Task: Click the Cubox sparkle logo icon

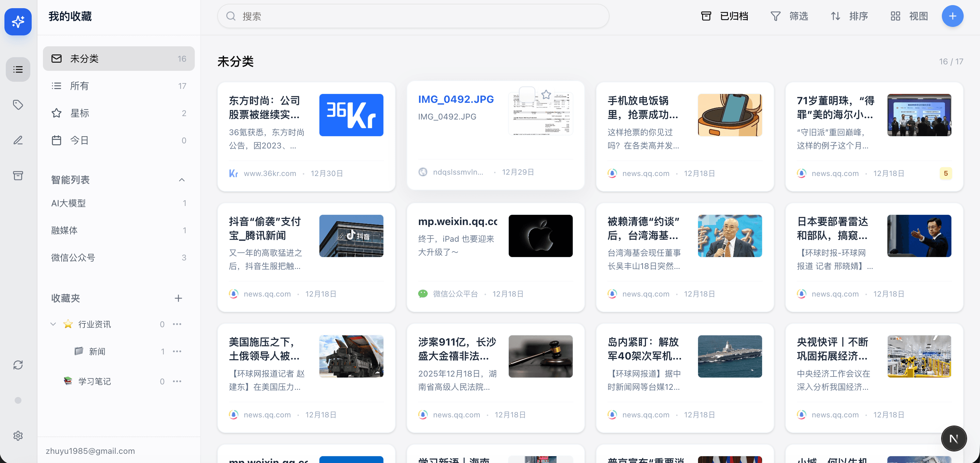Action: click(18, 22)
